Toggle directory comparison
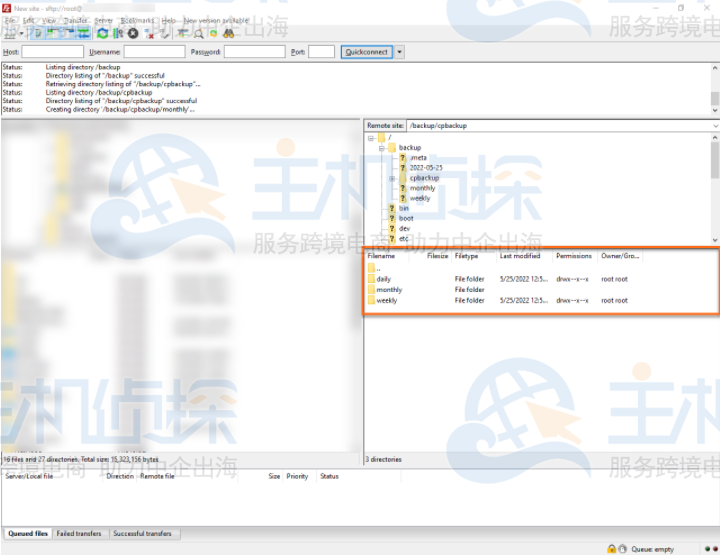 [198, 34]
